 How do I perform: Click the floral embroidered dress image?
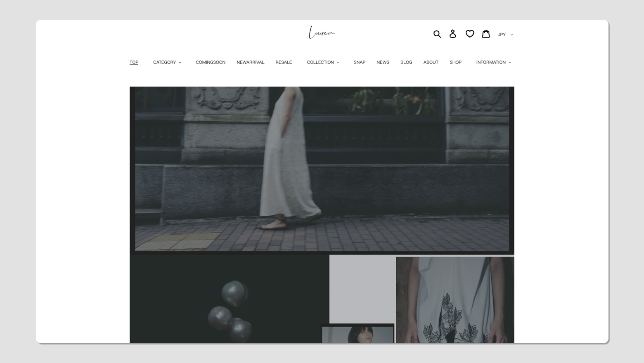tap(455, 300)
